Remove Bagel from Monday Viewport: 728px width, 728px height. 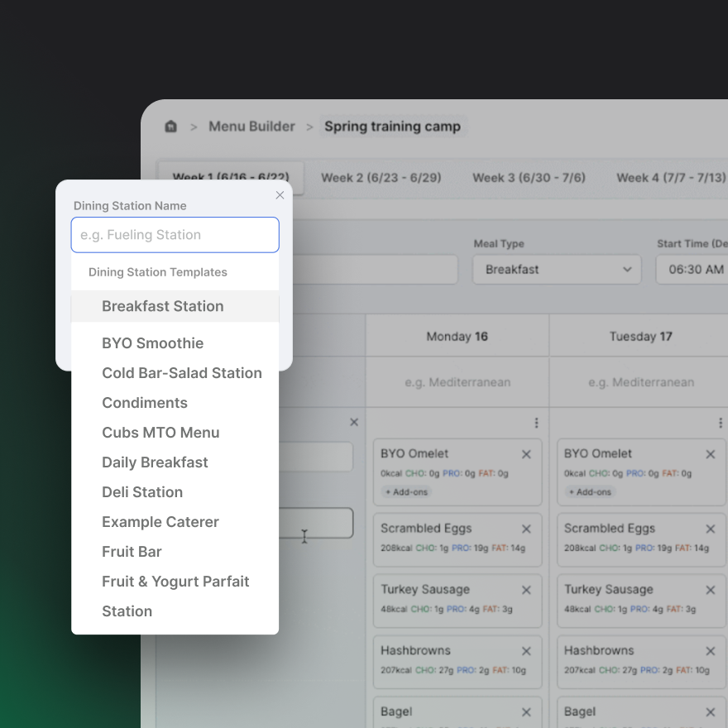(x=526, y=712)
